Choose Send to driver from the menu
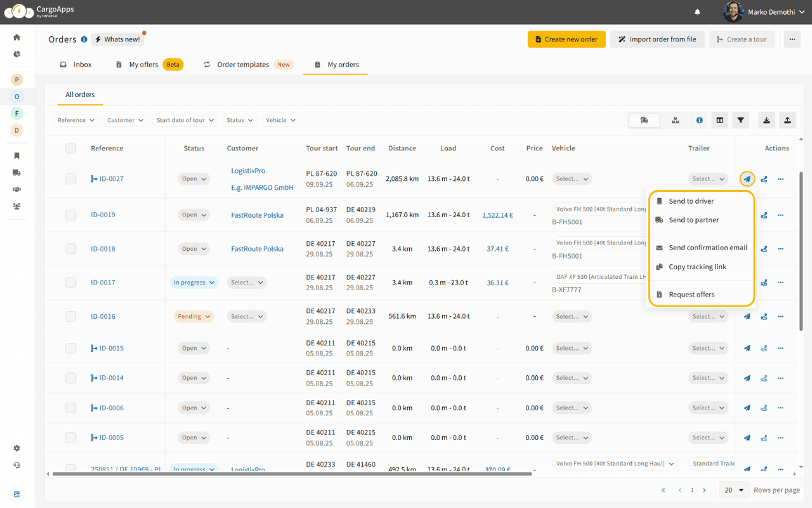Image resolution: width=812 pixels, height=508 pixels. (693, 201)
